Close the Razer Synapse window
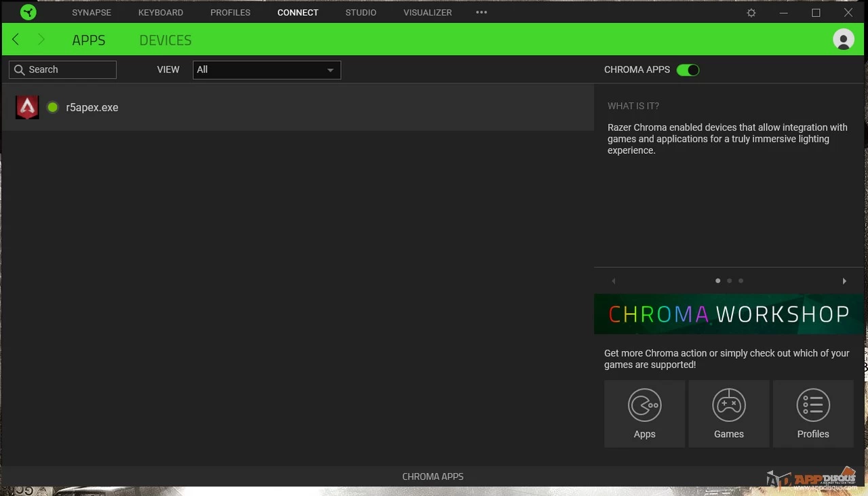868x496 pixels. tap(848, 12)
